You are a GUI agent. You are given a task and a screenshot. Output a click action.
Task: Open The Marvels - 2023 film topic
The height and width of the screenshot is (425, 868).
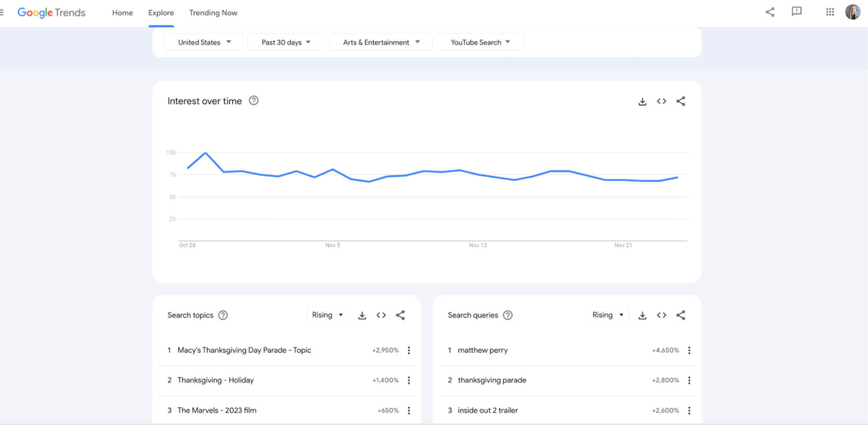tap(217, 410)
